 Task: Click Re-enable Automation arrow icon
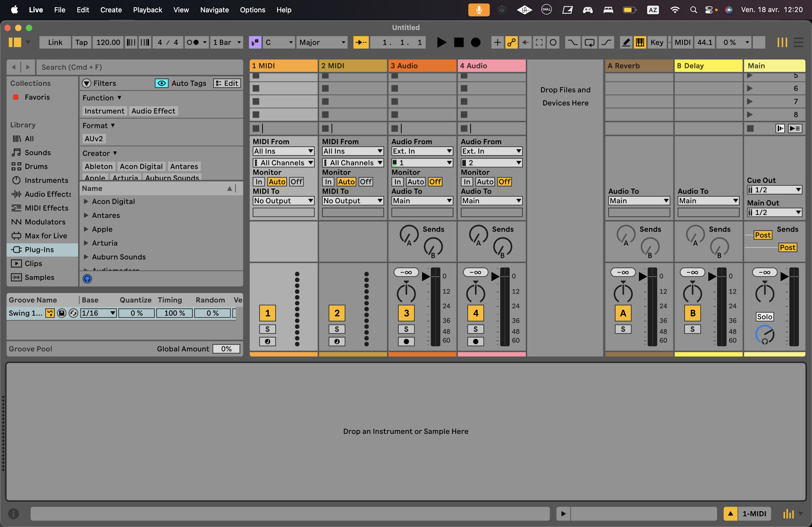tap(525, 42)
